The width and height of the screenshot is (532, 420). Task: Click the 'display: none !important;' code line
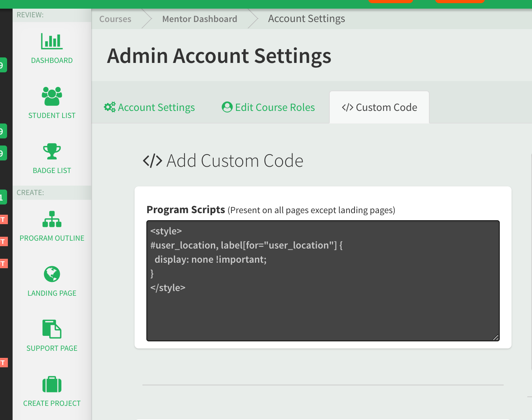[x=211, y=260]
